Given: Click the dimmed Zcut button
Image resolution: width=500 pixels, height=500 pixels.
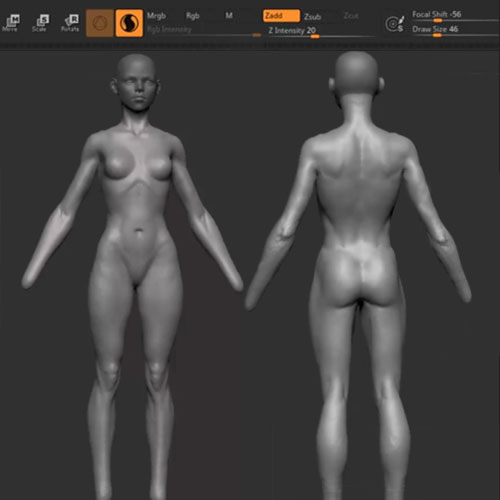Looking at the screenshot, I should (x=351, y=16).
